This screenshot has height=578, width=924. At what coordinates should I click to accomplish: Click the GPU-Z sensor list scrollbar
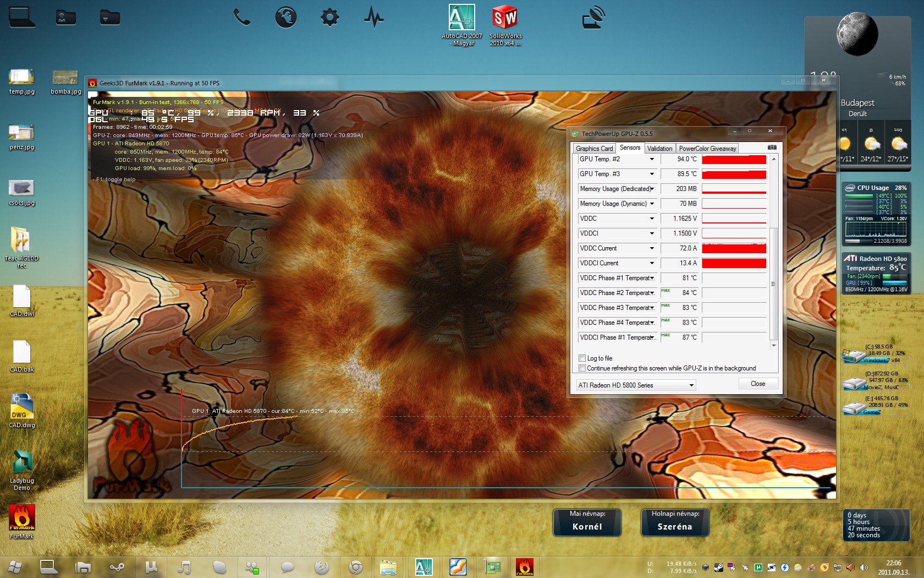pos(773,283)
